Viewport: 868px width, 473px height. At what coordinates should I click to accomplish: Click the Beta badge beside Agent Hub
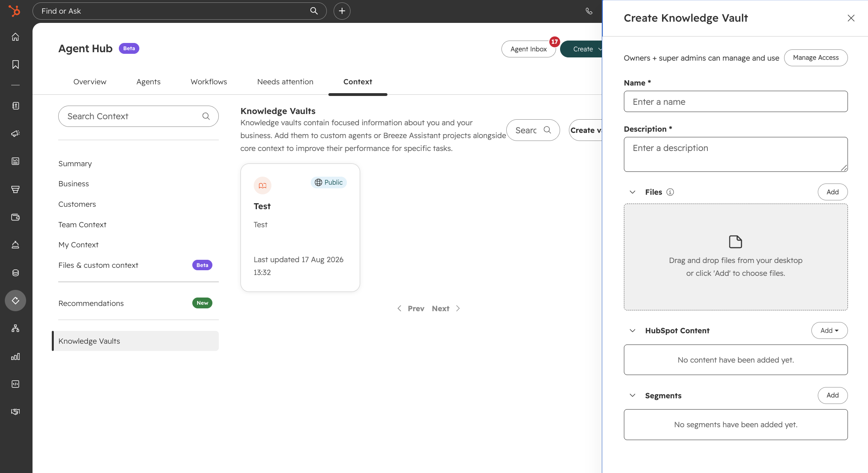pyautogui.click(x=129, y=48)
